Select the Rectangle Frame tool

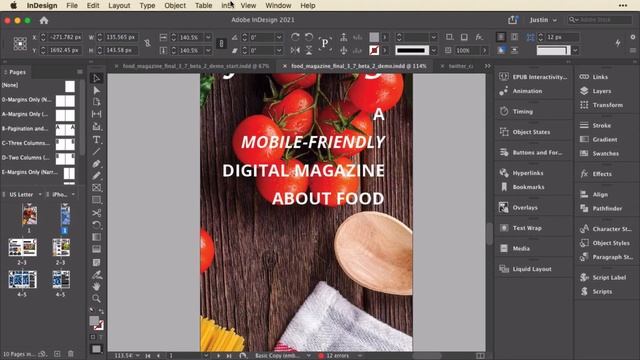[x=96, y=188]
